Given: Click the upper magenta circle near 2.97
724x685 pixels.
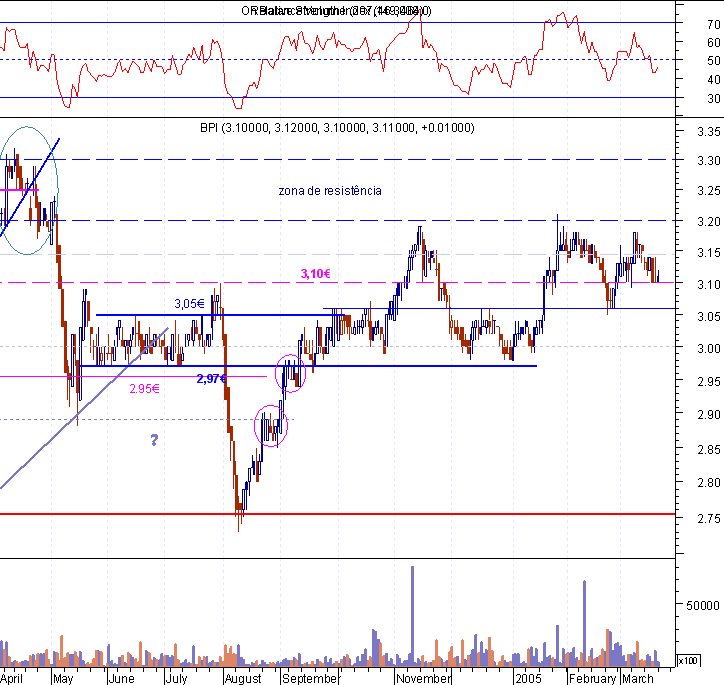Looking at the screenshot, I should tap(290, 373).
